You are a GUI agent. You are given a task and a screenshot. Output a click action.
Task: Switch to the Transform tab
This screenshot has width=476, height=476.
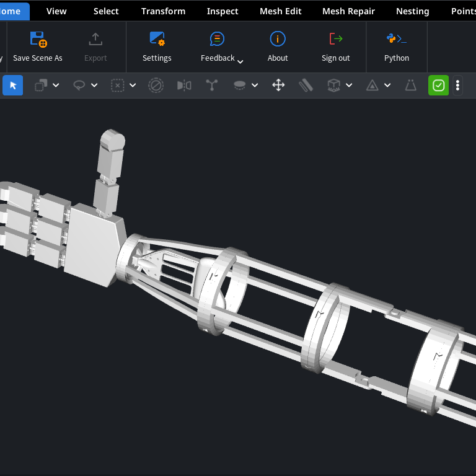164,11
